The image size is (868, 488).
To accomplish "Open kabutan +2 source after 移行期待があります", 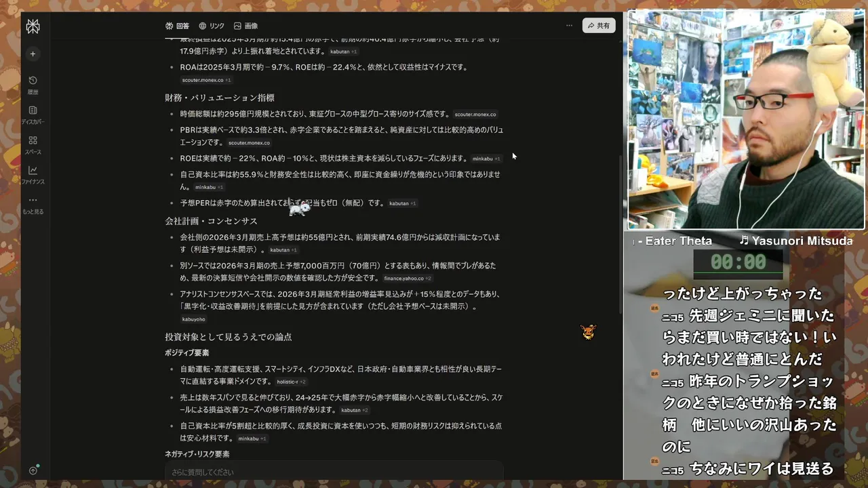I will 355,410.
